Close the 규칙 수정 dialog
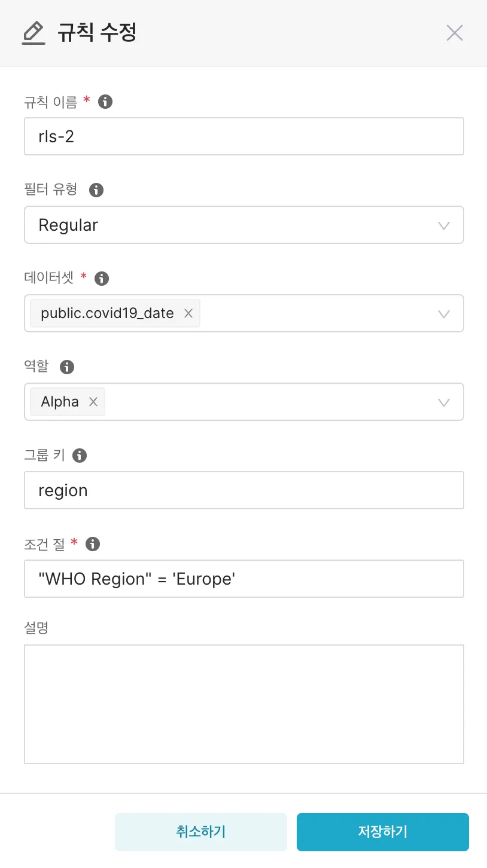Viewport: 487px width, 868px height. coord(455,33)
